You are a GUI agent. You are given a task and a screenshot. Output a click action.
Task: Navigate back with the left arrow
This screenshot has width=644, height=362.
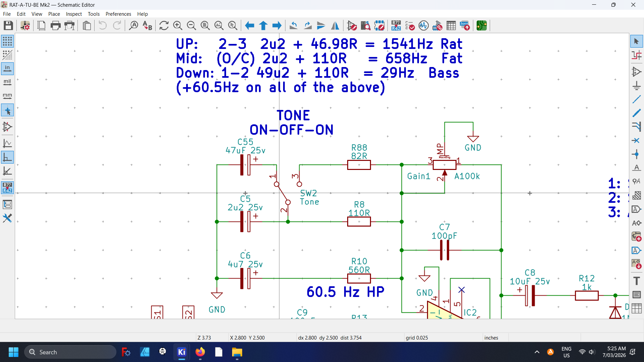tap(250, 25)
